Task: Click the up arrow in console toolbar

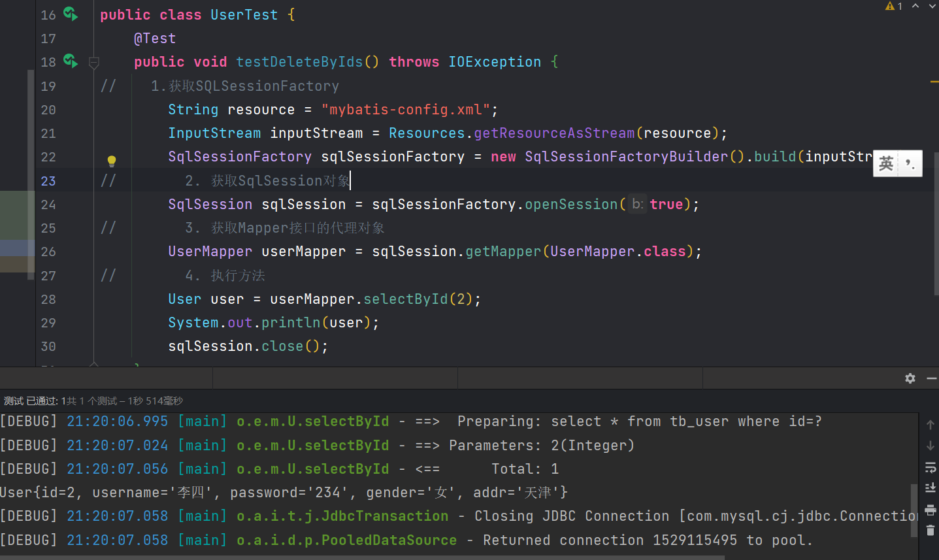Action: pos(931,425)
